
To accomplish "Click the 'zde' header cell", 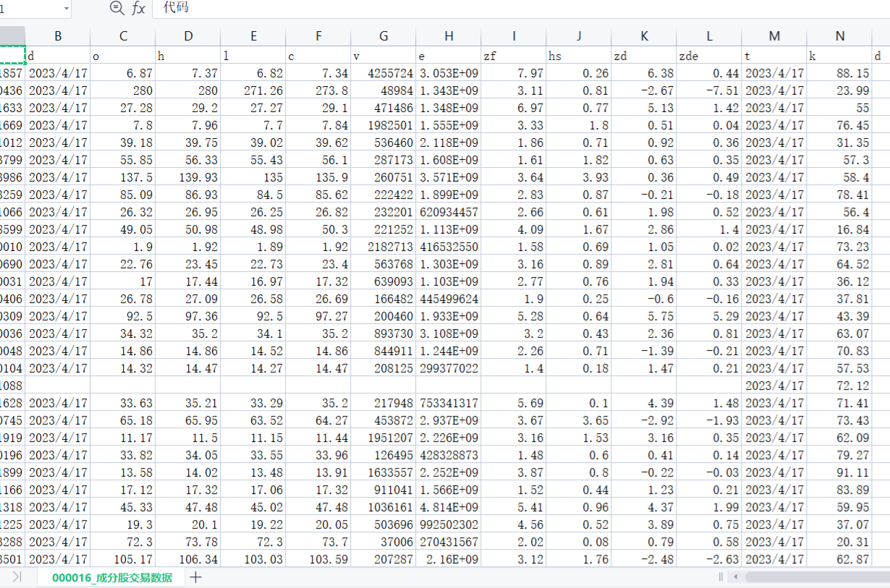I will point(709,56).
